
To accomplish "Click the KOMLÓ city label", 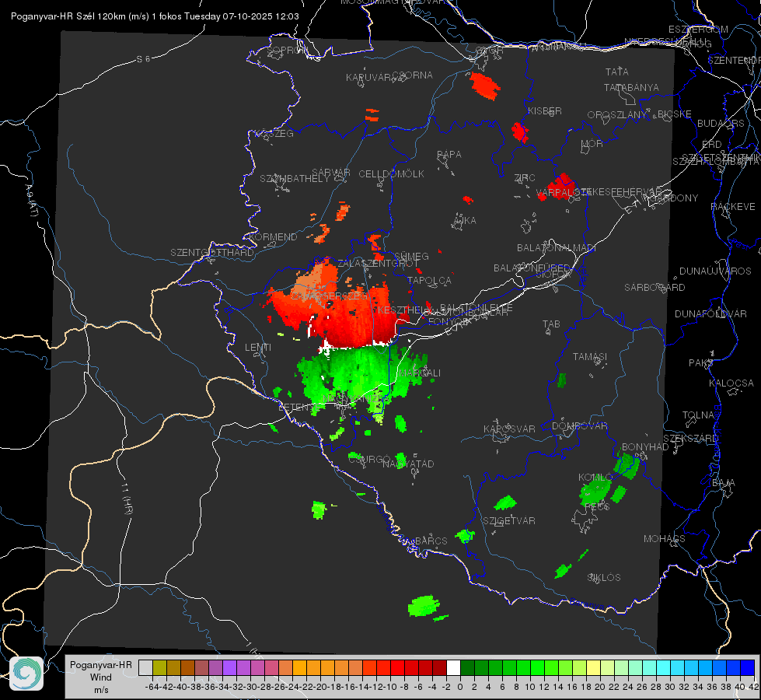I will tap(595, 478).
